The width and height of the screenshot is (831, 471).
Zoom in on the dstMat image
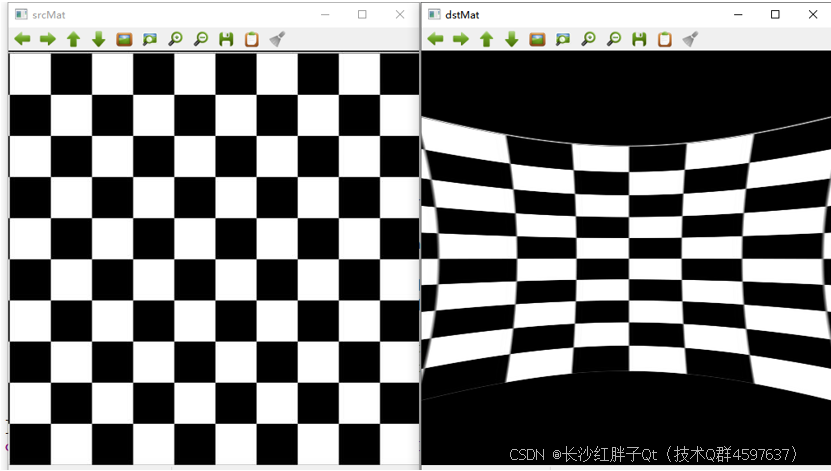(588, 39)
